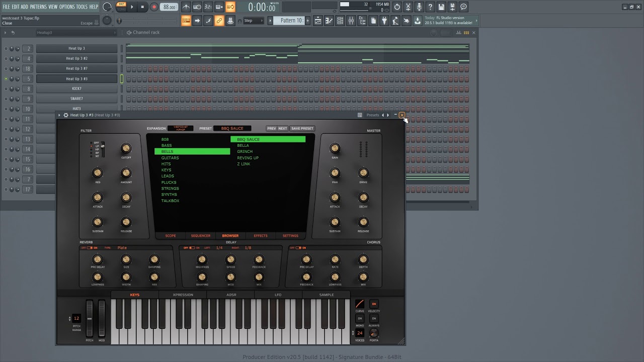Toggle the Delay on/off switch
This screenshot has height=362, width=644.
[x=191, y=248]
